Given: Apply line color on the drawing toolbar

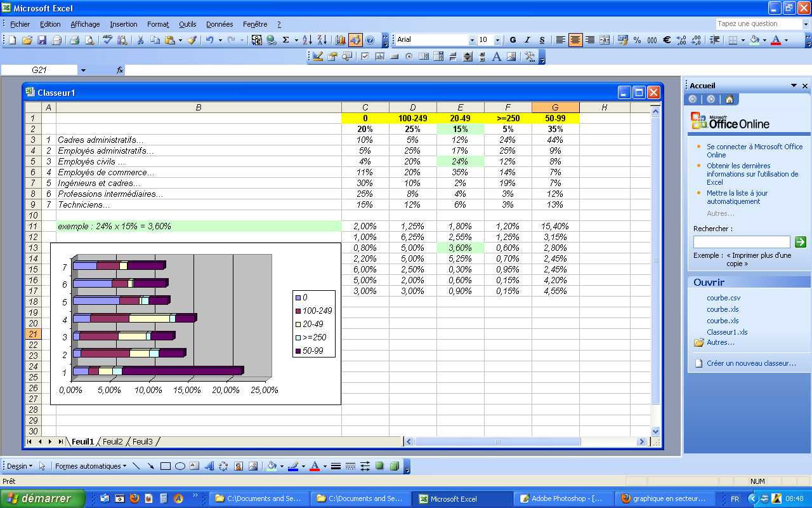Looking at the screenshot, I should tap(292, 466).
